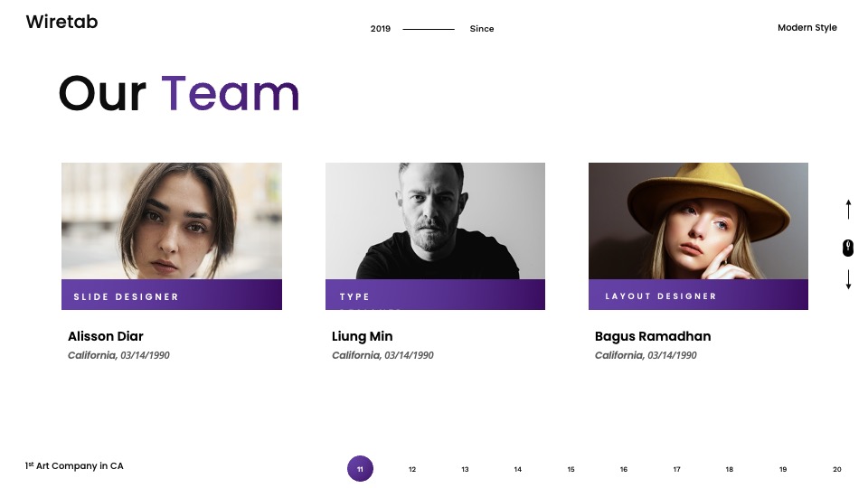Jump to page 15
This screenshot has height=488, width=868.
click(x=571, y=469)
